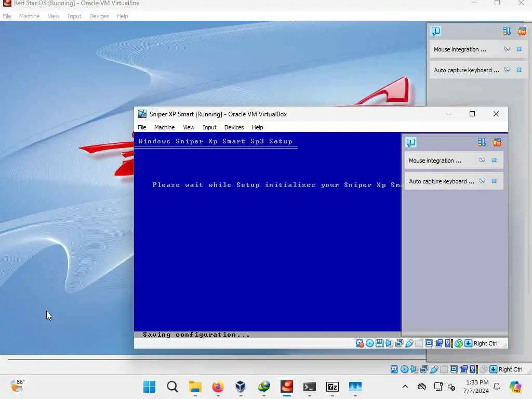This screenshot has width=532, height=399.
Task: Click the optical disk indicator in Sniper XP status bar
Action: coord(369,343)
